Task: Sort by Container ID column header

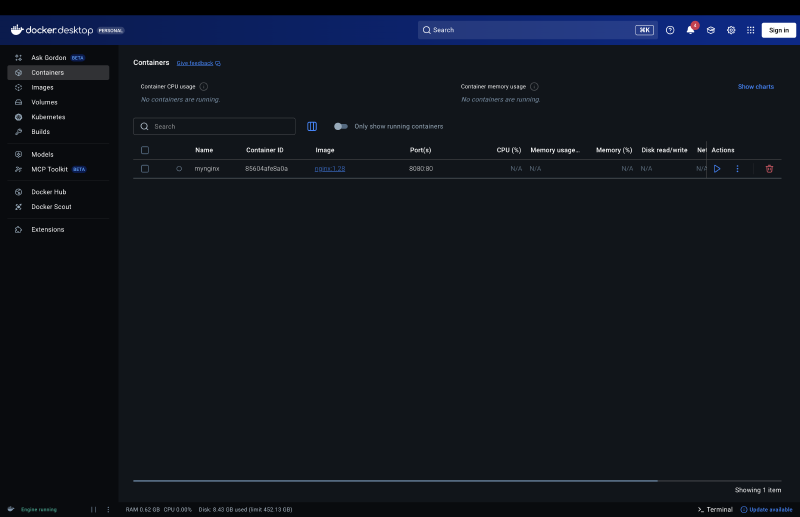Action: pyautogui.click(x=265, y=150)
